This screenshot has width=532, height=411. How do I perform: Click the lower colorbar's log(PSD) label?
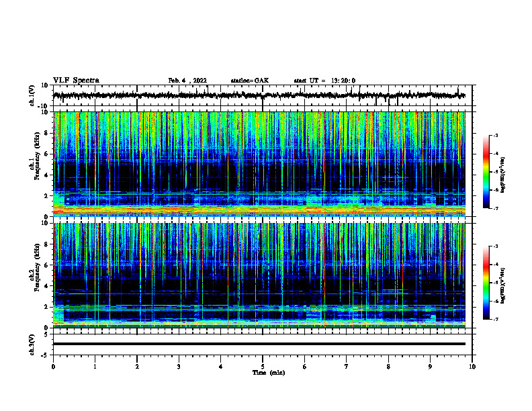[x=503, y=285]
